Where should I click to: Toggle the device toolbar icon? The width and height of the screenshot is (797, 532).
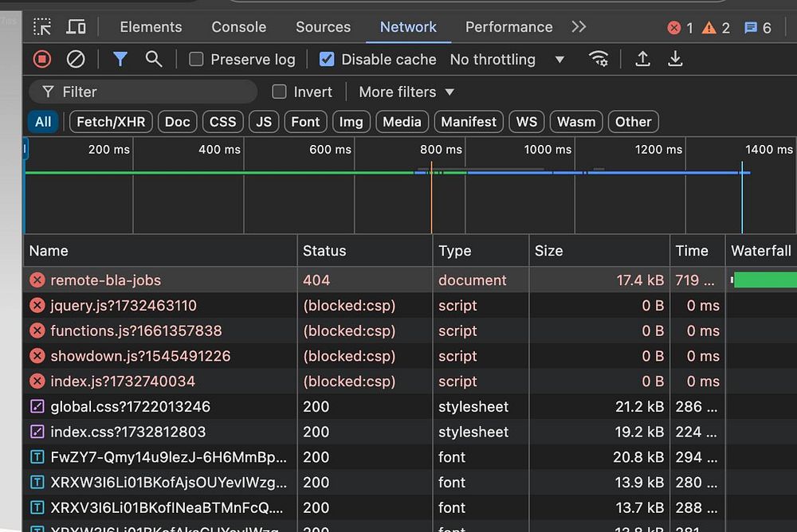[76, 27]
